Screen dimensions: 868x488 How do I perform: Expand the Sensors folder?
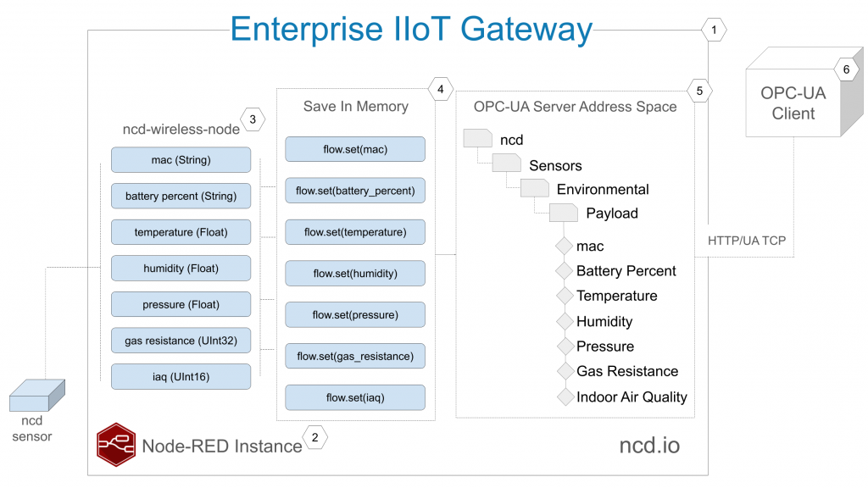(x=507, y=164)
